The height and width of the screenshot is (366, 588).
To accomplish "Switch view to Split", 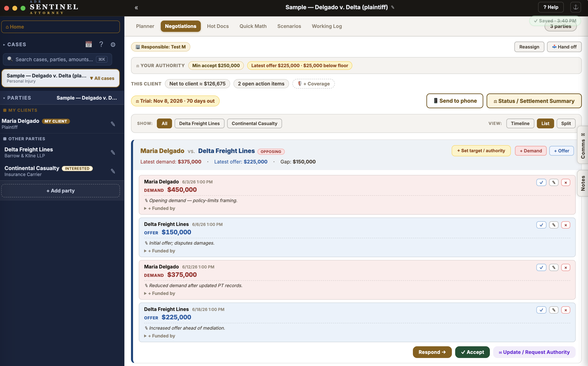I will point(566,123).
